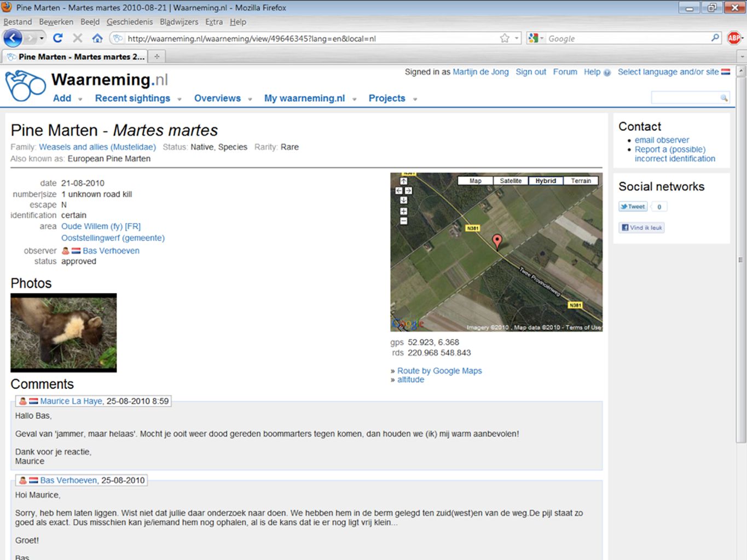Stop loading with the X icon
The image size is (747, 560).
pyautogui.click(x=78, y=38)
